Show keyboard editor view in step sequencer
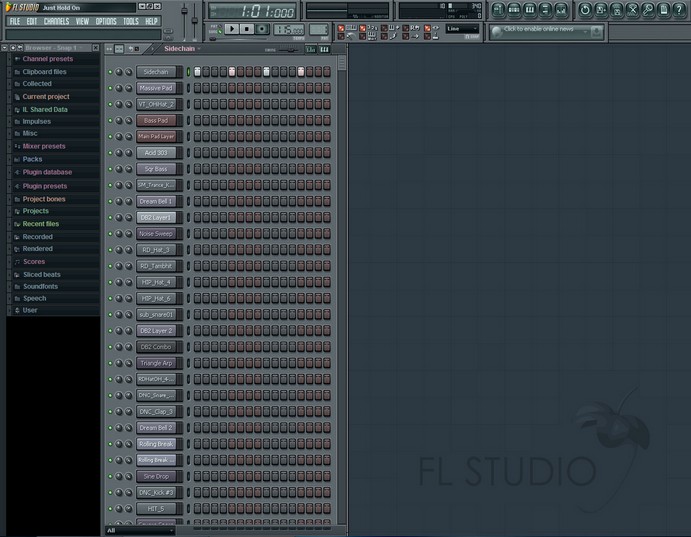Screen dimensions: 691x537 [325, 49]
